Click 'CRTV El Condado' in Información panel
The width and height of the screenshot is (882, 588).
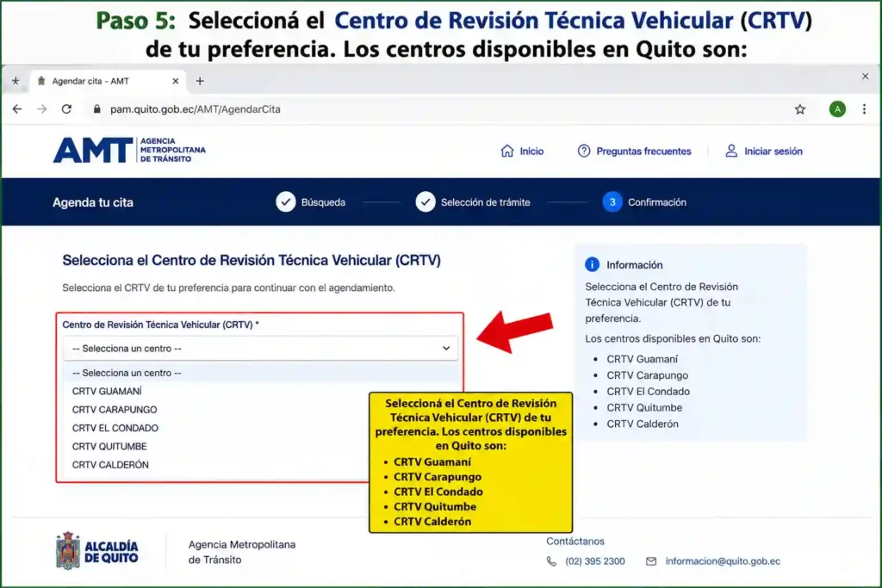[x=648, y=391]
